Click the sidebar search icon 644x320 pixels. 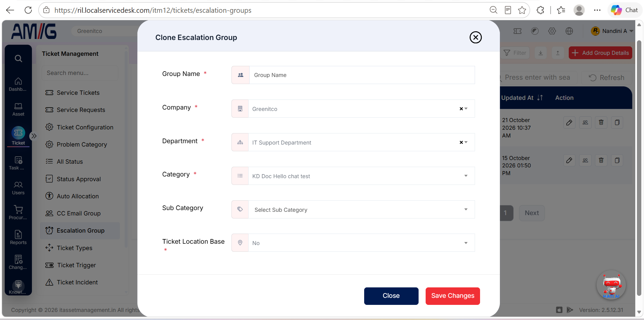[18, 58]
